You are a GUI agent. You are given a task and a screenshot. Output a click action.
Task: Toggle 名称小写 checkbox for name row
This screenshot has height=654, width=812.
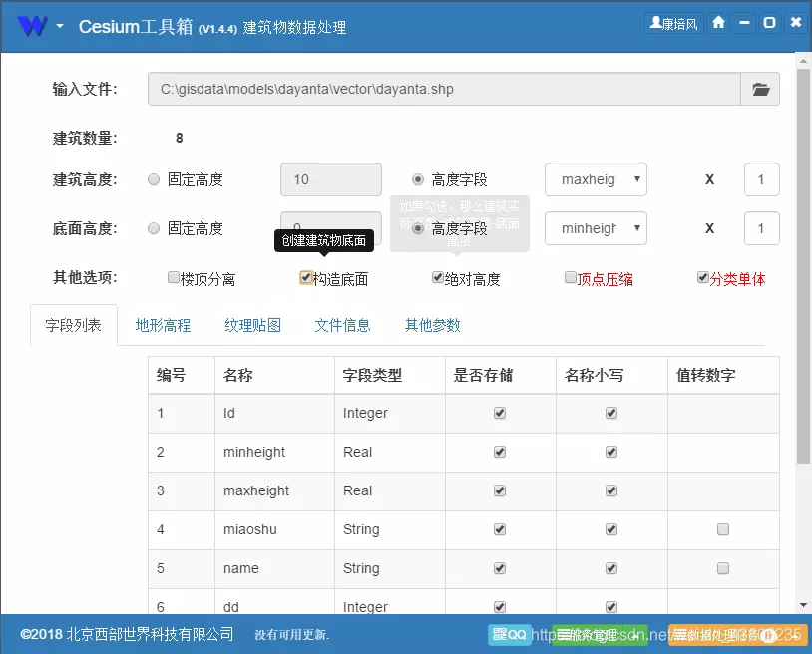(x=611, y=568)
